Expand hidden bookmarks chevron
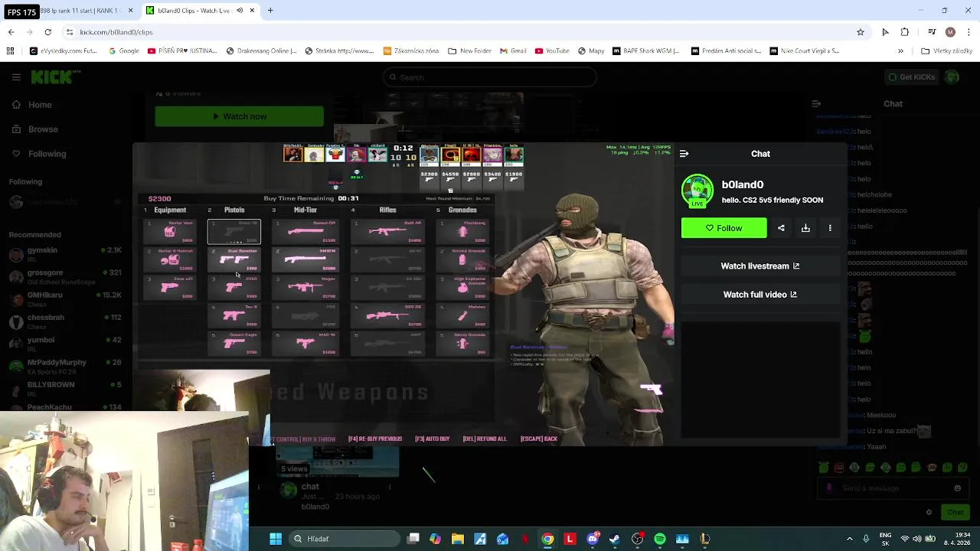This screenshot has height=551, width=980. 900,51
